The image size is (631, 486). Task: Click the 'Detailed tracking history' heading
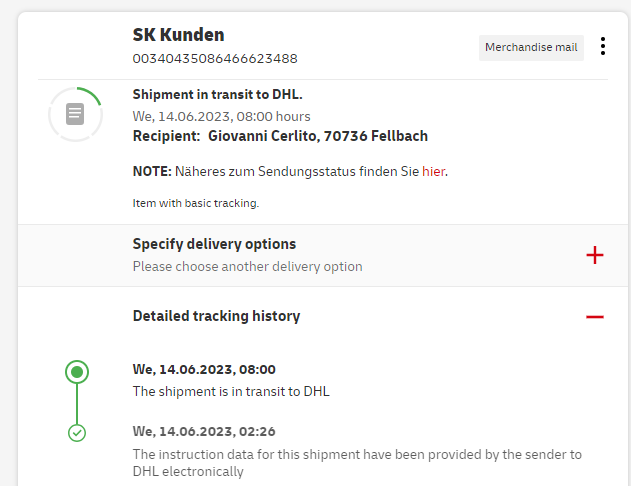point(216,316)
